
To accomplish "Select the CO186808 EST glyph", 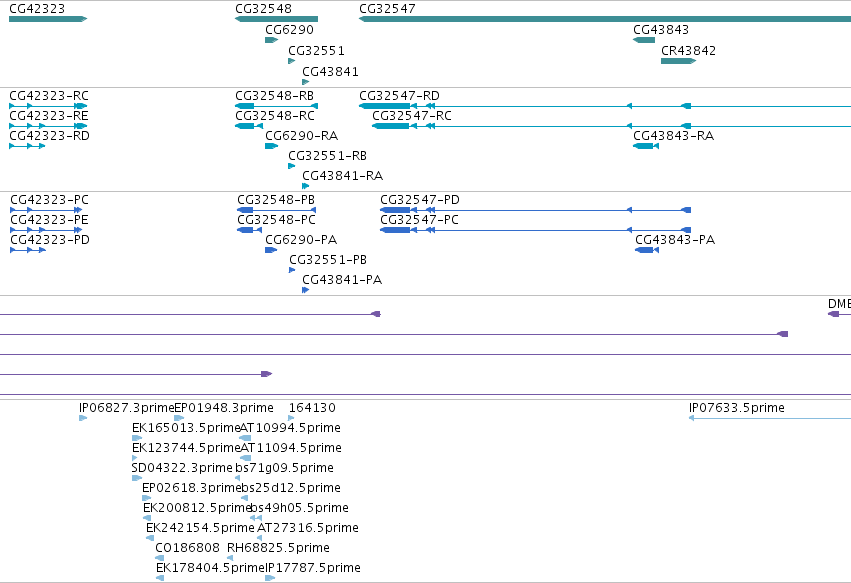I will 160,558.
